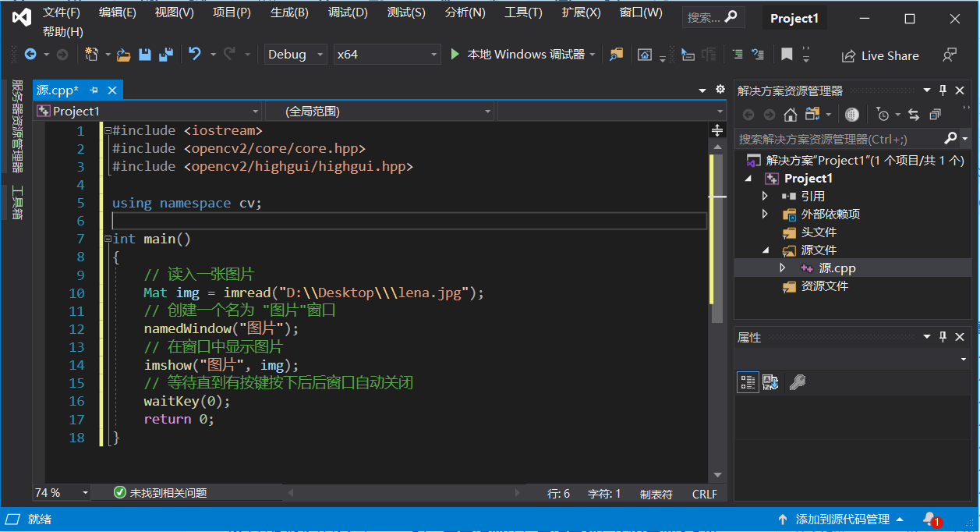Click Show All Files globe icon

point(852,115)
